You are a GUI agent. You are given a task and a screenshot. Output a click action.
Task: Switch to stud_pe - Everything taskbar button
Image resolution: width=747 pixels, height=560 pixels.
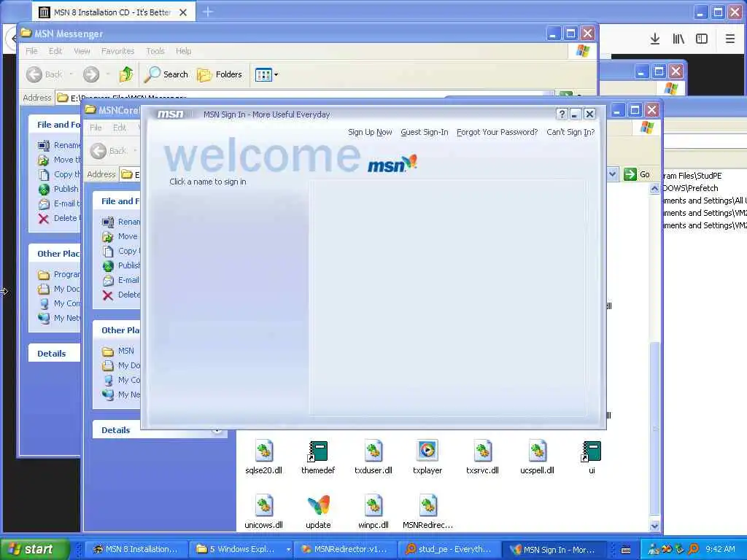[x=449, y=550]
